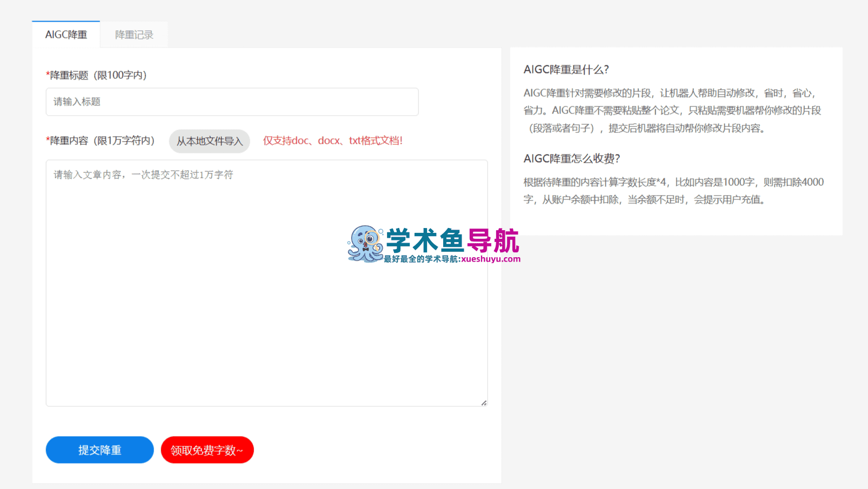
Task: Click the paragraph starting 根据待降重的内容计算字数长度
Action: coord(674,191)
